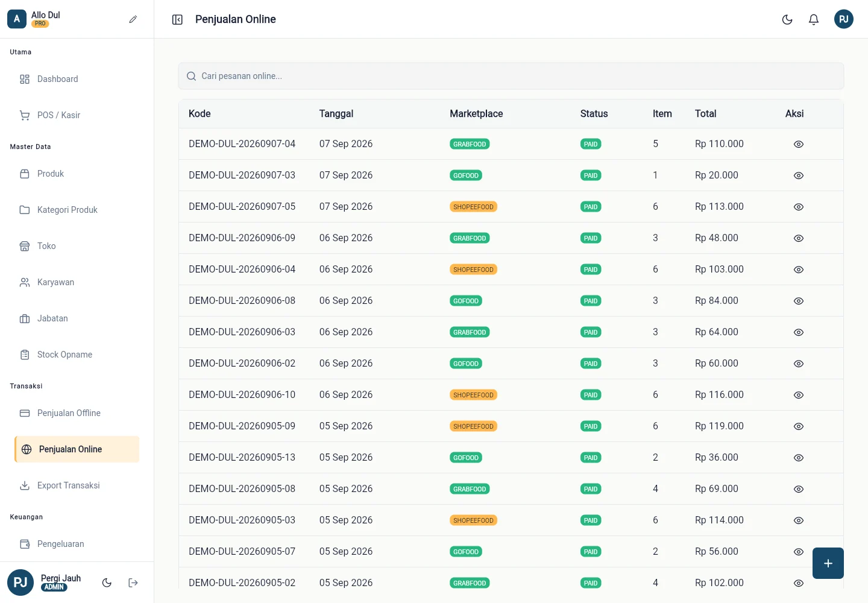
Task: View order DEMO-DUL-20260905-09 eye icon
Action: click(x=799, y=426)
